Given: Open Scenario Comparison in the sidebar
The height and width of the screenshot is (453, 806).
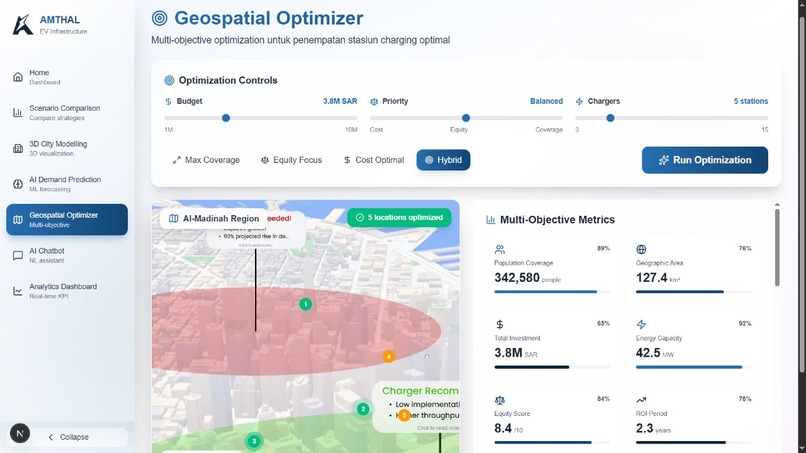Looking at the screenshot, I should pyautogui.click(x=67, y=113).
